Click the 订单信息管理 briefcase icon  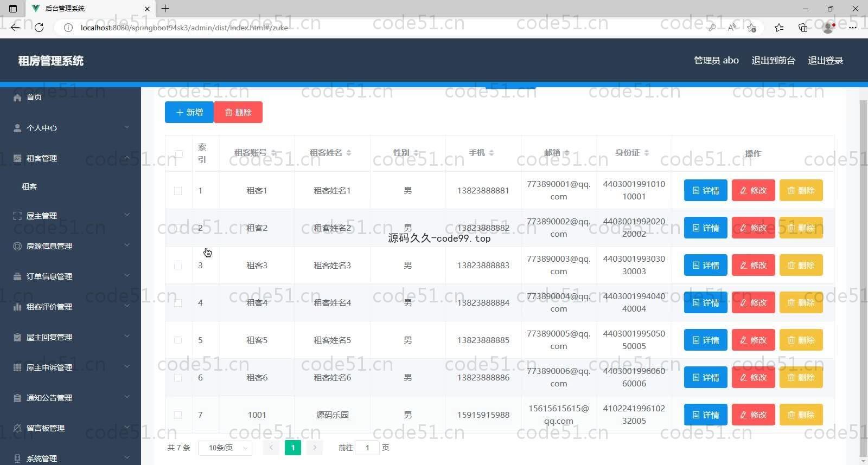coord(17,276)
